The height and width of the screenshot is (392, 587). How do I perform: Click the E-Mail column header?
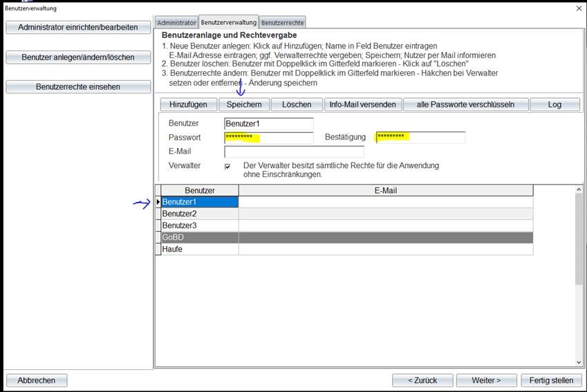tap(386, 191)
